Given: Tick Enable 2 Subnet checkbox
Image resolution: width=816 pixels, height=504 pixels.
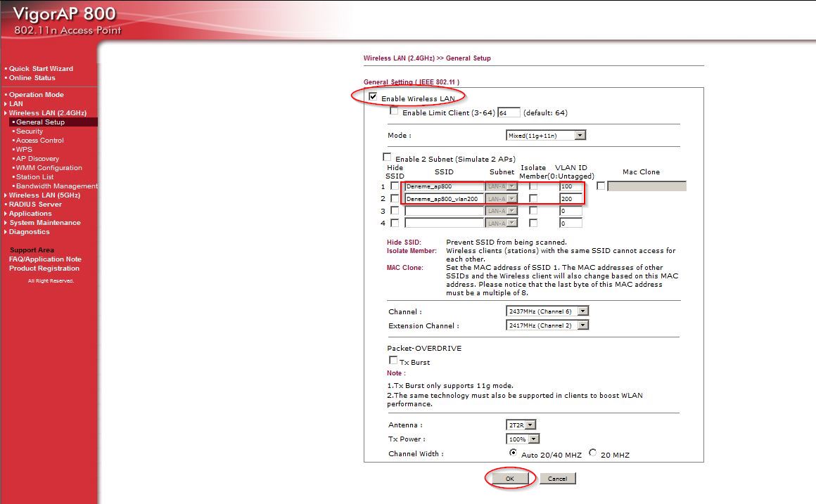Looking at the screenshot, I should pyautogui.click(x=387, y=157).
